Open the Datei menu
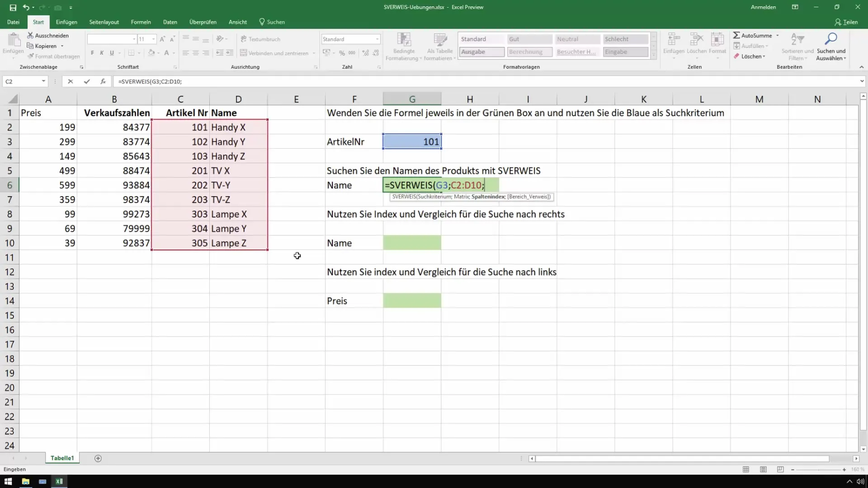This screenshot has width=868, height=488. [13, 22]
